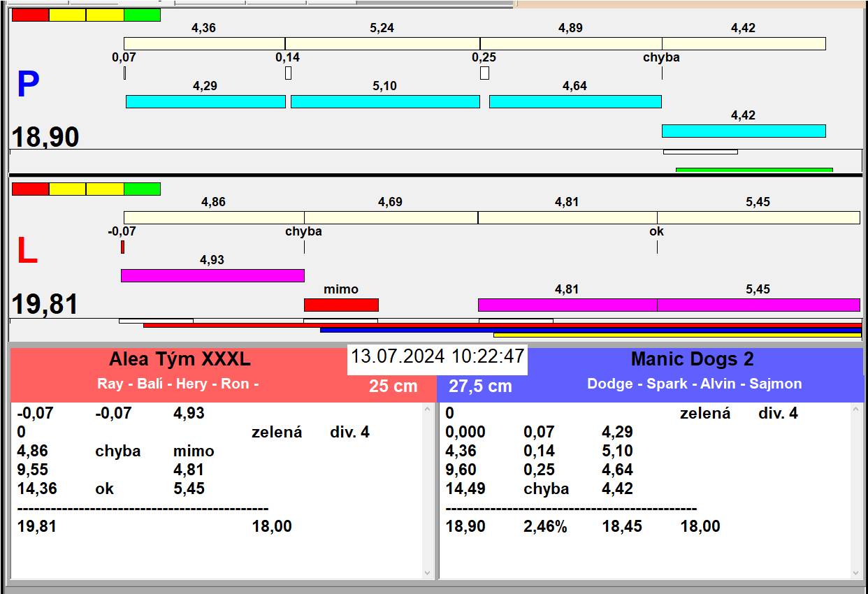Click the 0,14 changeover box in lane P
Screen dimensions: 868x594
click(x=288, y=73)
